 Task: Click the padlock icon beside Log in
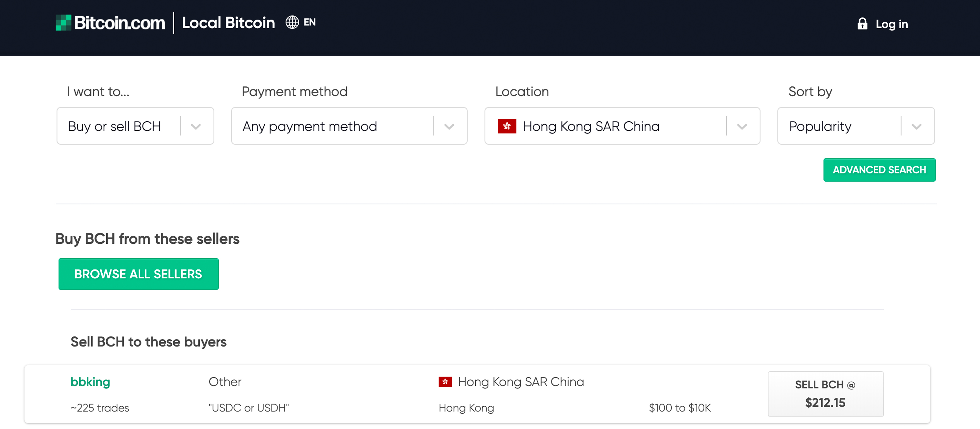pos(862,24)
